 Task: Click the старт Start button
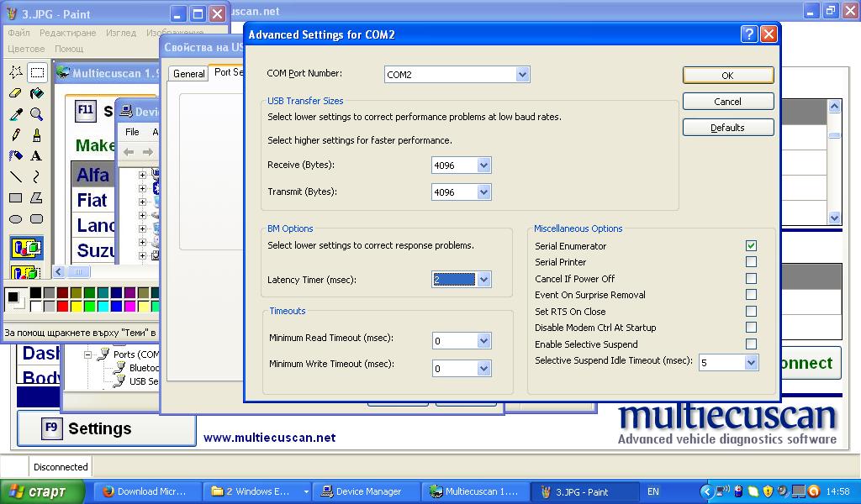(42, 491)
